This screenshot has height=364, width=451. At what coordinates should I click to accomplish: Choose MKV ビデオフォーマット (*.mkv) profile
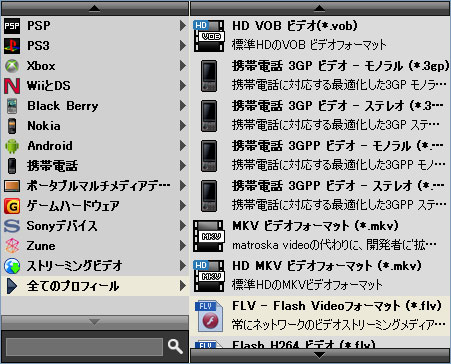[x=320, y=236]
